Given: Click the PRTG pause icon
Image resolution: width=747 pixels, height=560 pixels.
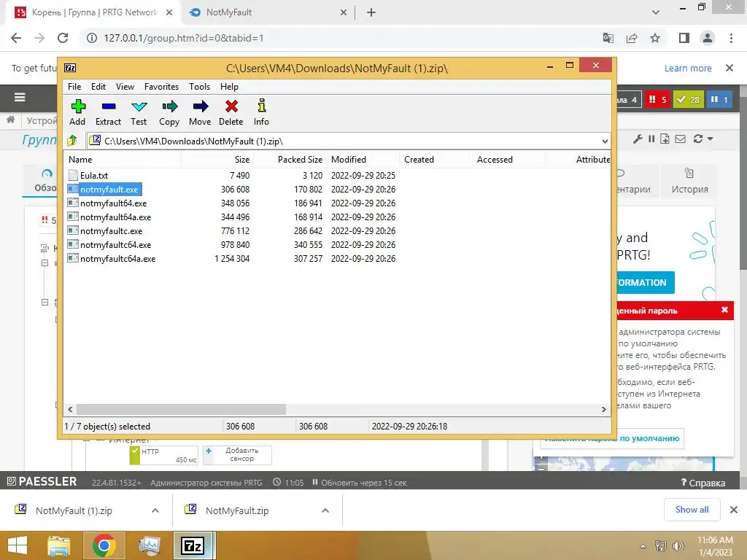Looking at the screenshot, I should [651, 139].
